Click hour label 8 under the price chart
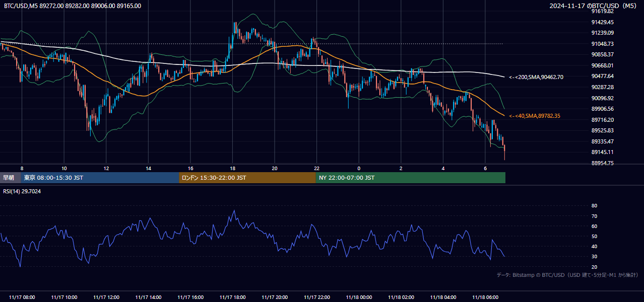The width and height of the screenshot is (644, 302). click(x=22, y=168)
